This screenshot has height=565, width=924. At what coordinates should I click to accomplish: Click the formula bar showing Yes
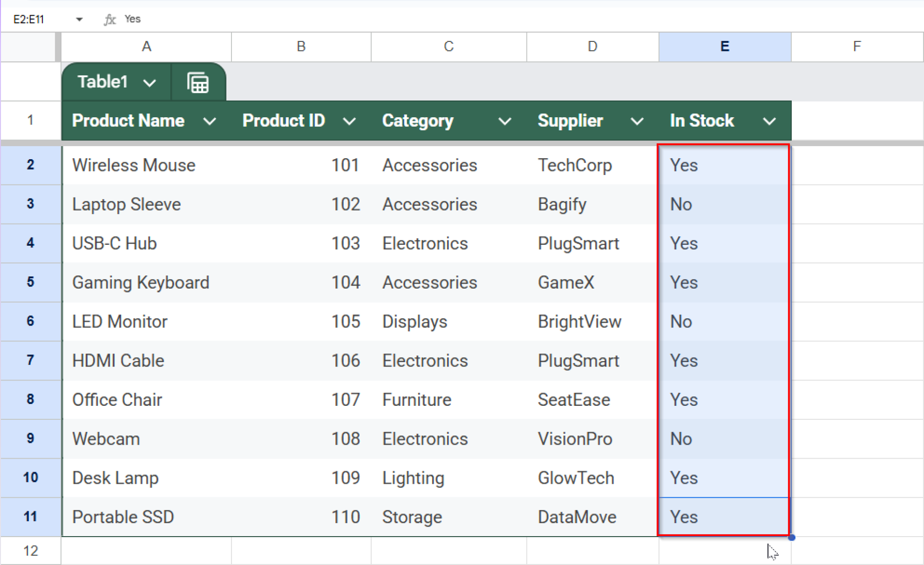[132, 19]
